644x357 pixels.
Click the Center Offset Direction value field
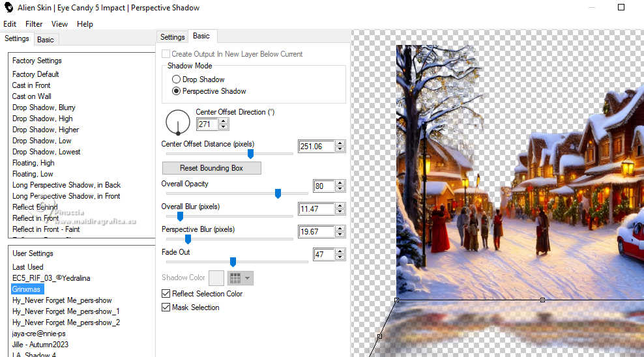pos(207,124)
